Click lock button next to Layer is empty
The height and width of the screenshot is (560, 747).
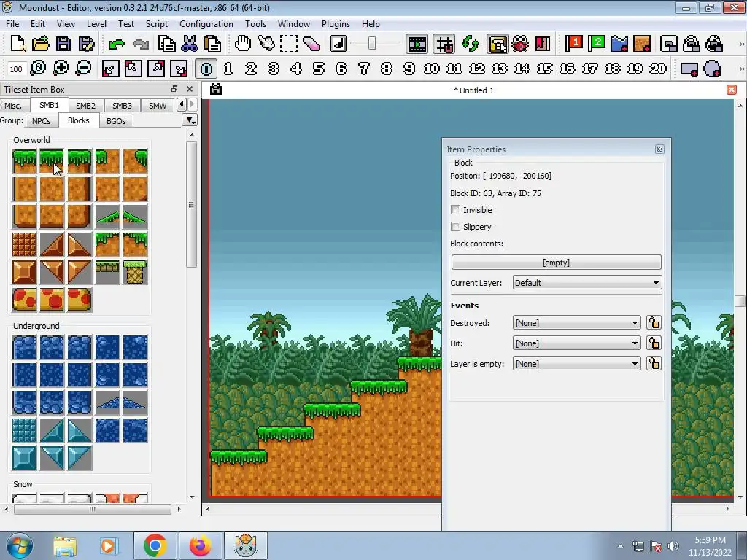(654, 364)
